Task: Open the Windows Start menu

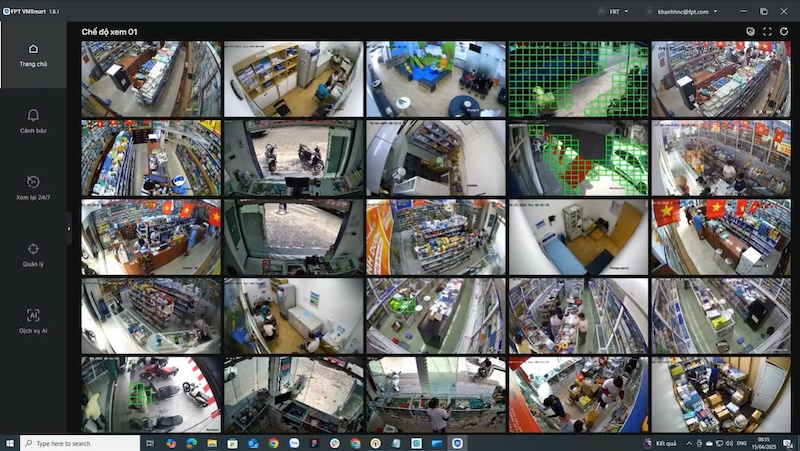Action: click(9, 443)
